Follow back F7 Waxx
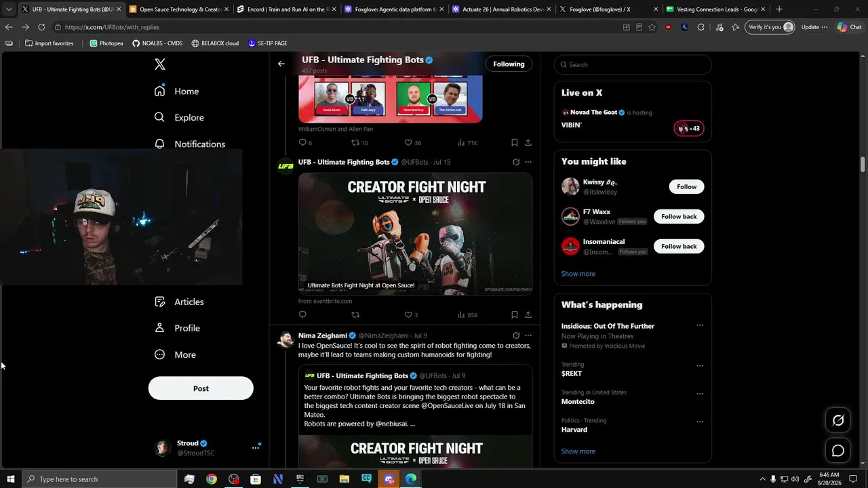 [x=679, y=216]
